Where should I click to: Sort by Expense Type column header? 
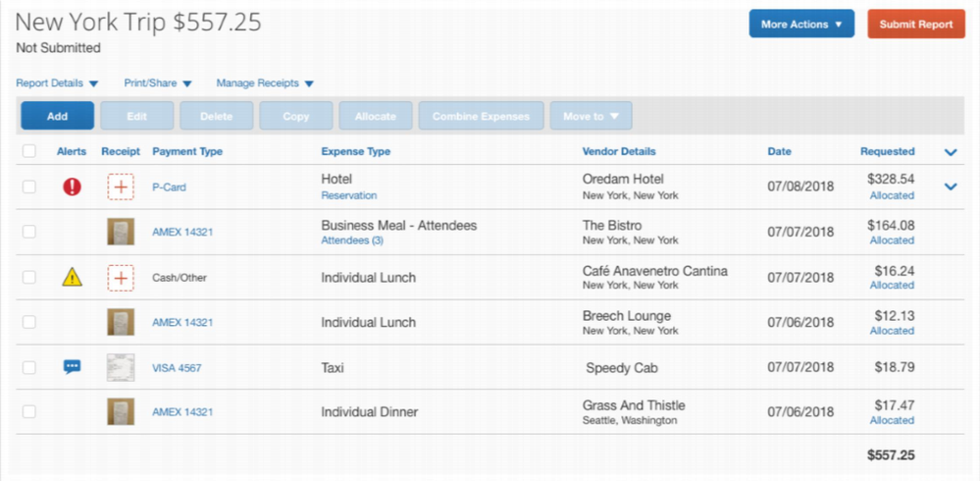click(x=356, y=151)
